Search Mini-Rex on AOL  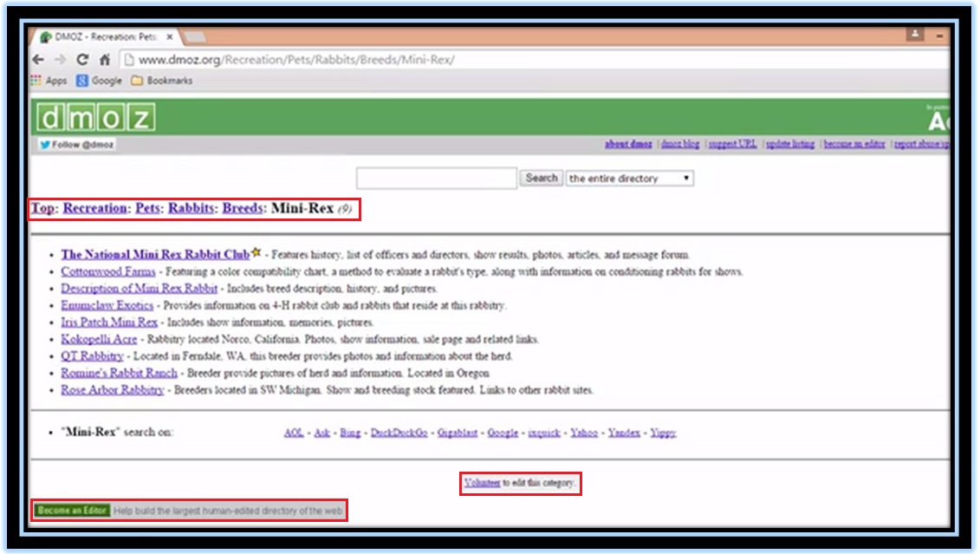click(293, 433)
